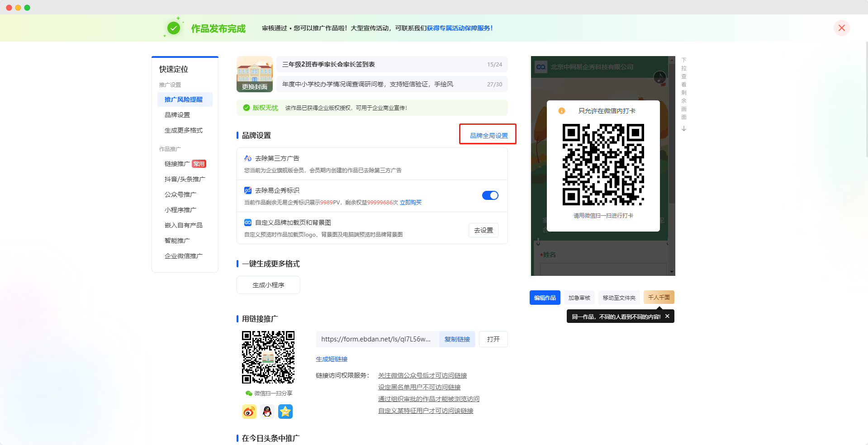This screenshot has height=445, width=868.
Task: Select 链接推广 in the sidebar
Action: (x=177, y=164)
